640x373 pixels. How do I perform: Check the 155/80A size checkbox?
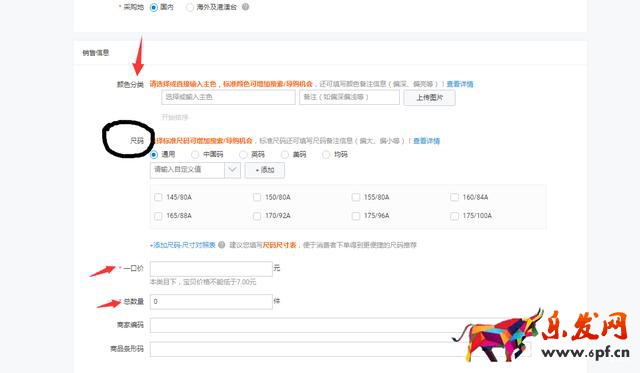pos(356,197)
